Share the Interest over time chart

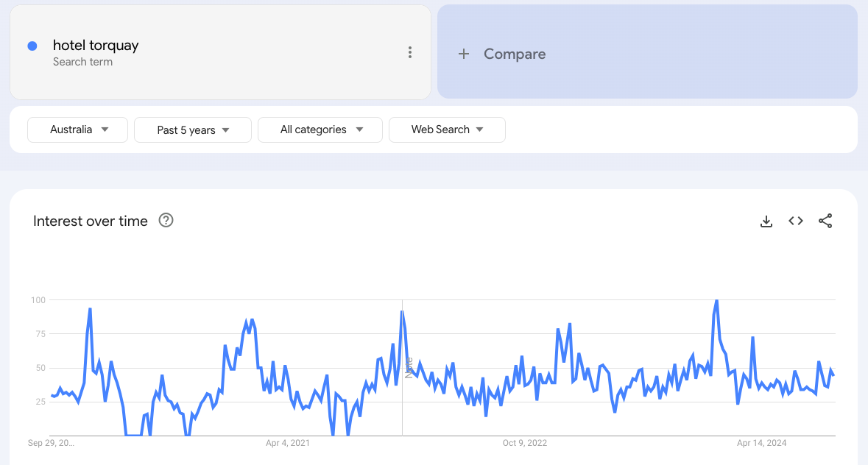click(825, 221)
